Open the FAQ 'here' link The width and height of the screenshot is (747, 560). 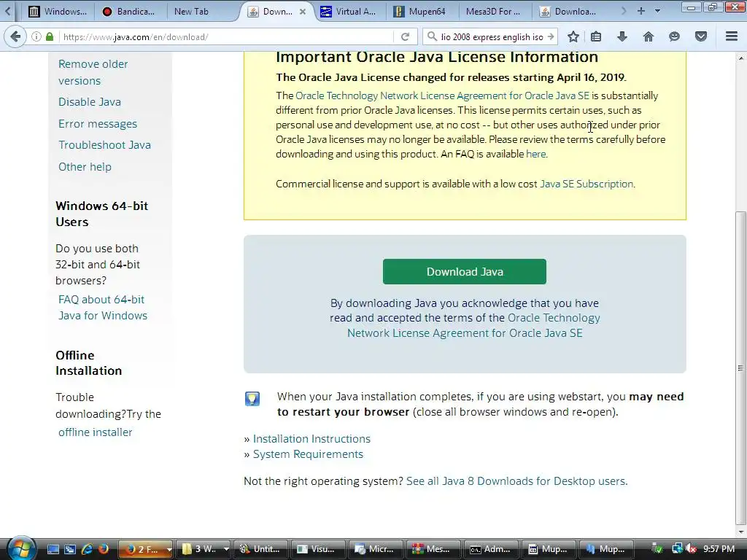(x=536, y=154)
